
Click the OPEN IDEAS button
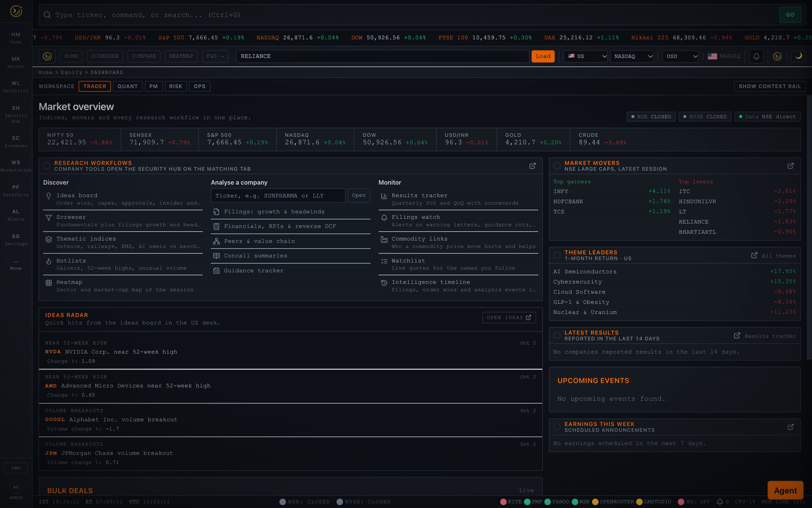(x=509, y=318)
